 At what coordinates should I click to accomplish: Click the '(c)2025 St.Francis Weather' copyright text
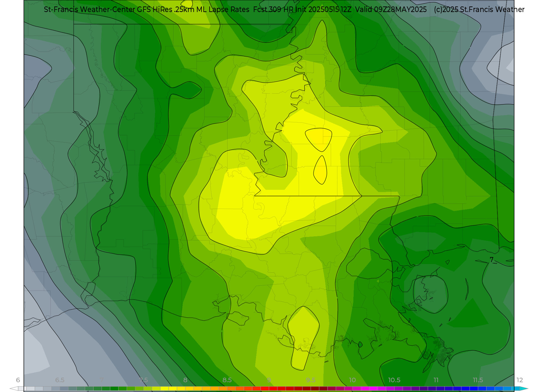tap(479, 10)
